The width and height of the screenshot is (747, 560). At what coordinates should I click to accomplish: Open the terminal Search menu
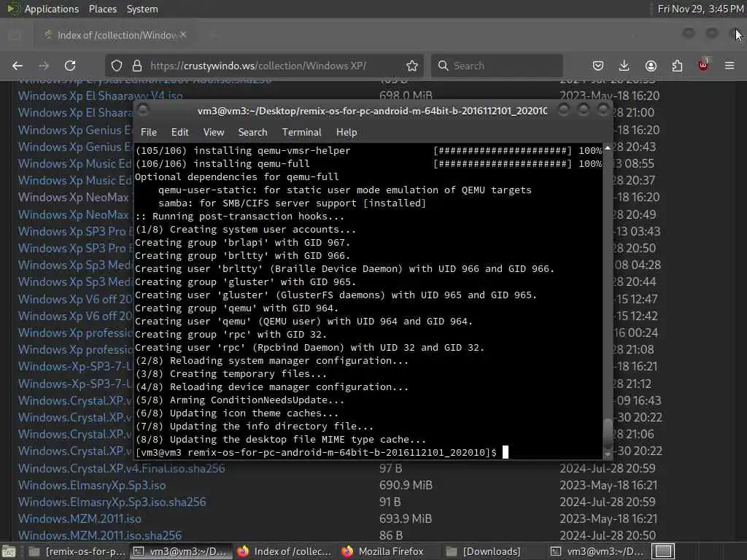coord(252,133)
